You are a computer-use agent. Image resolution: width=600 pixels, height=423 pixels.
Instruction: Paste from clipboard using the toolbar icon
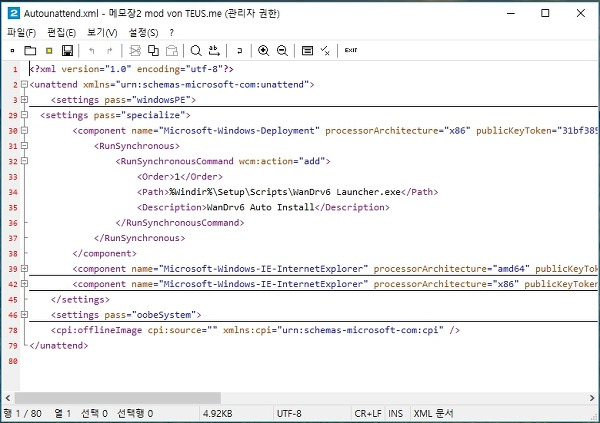pos(172,50)
